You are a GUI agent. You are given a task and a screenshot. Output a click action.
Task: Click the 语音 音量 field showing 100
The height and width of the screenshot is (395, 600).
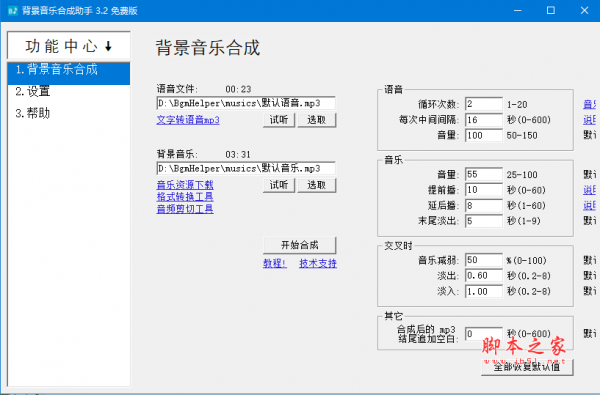(484, 135)
